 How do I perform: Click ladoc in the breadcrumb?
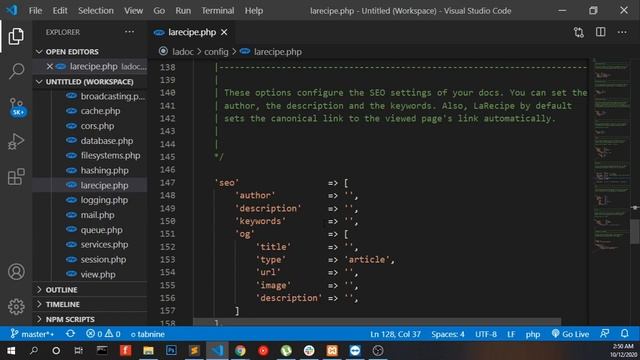click(182, 52)
